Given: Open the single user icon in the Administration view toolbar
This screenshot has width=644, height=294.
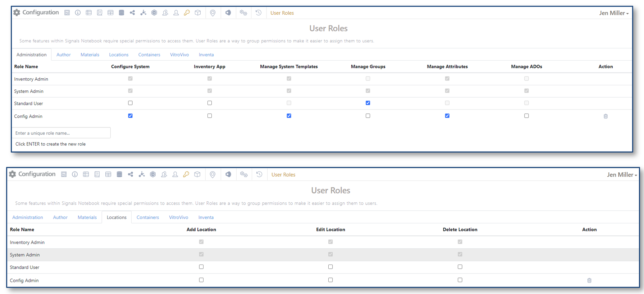Looking at the screenshot, I should (176, 13).
